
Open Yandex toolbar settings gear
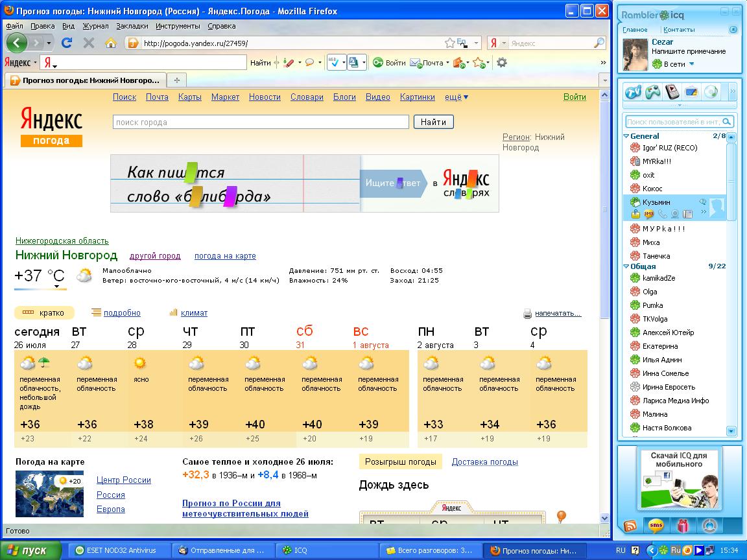501,63
